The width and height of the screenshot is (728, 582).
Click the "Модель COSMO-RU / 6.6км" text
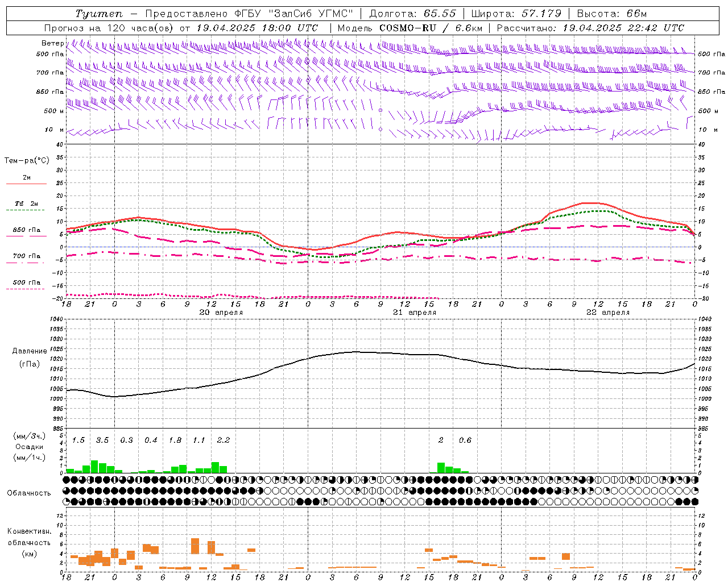[x=410, y=28]
